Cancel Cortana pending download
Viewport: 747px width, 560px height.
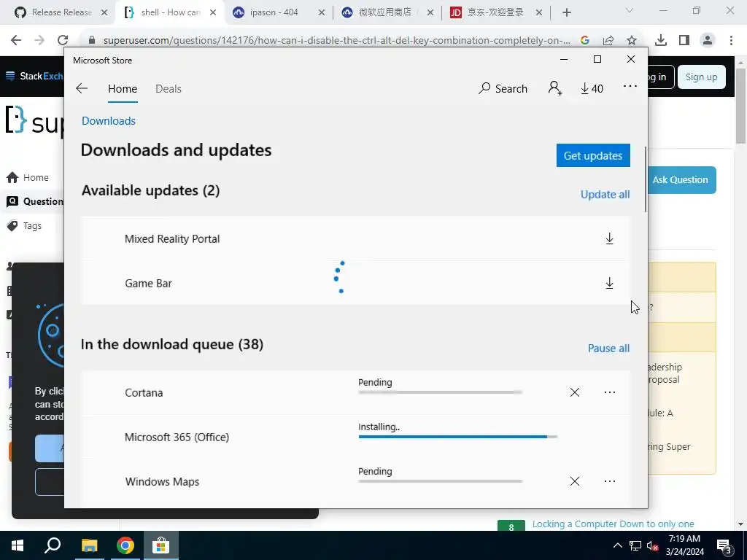click(575, 392)
